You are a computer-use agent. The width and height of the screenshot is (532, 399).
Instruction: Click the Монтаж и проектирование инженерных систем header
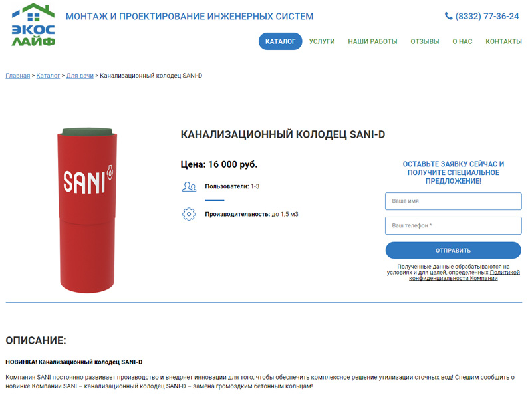pyautogui.click(x=190, y=16)
